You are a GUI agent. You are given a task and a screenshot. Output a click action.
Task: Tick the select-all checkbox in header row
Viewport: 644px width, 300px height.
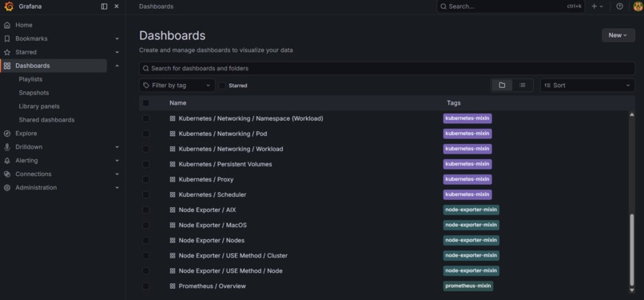pos(145,103)
